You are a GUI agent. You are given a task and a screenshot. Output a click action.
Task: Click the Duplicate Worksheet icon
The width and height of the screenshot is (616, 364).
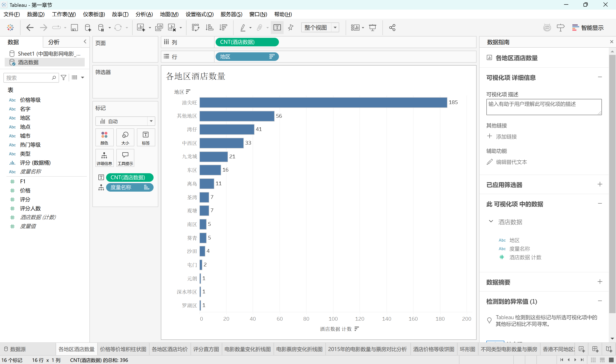[x=159, y=28]
